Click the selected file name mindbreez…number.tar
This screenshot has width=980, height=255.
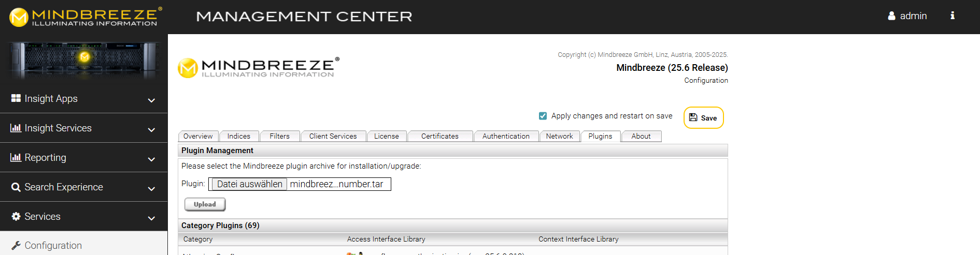(x=336, y=184)
